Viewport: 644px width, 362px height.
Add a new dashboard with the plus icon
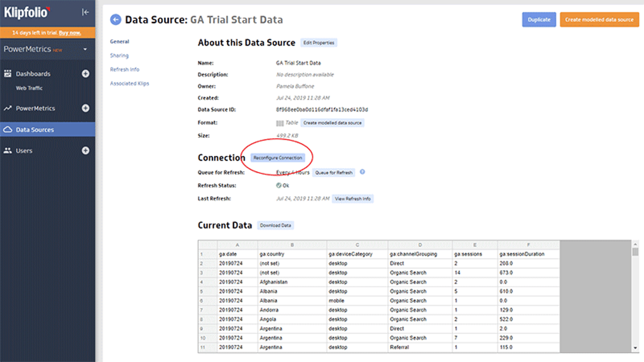[86, 74]
